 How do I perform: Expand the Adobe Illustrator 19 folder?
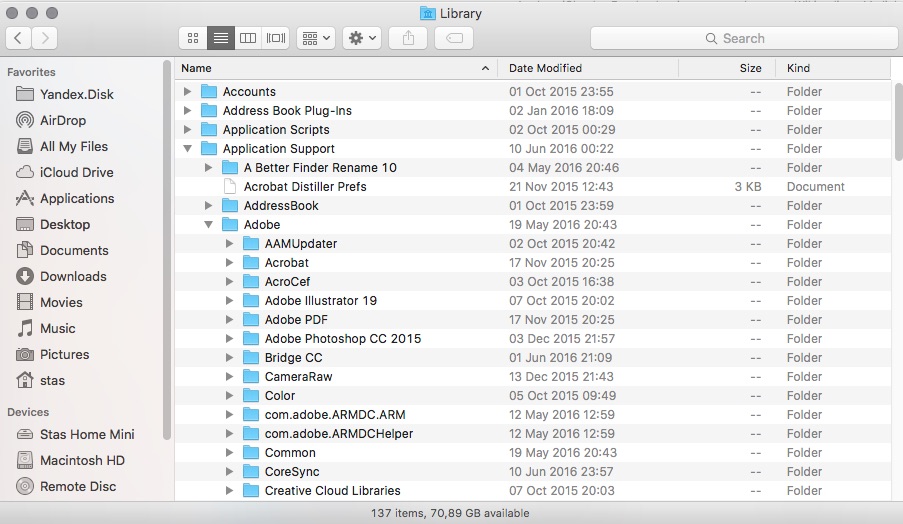tap(229, 301)
